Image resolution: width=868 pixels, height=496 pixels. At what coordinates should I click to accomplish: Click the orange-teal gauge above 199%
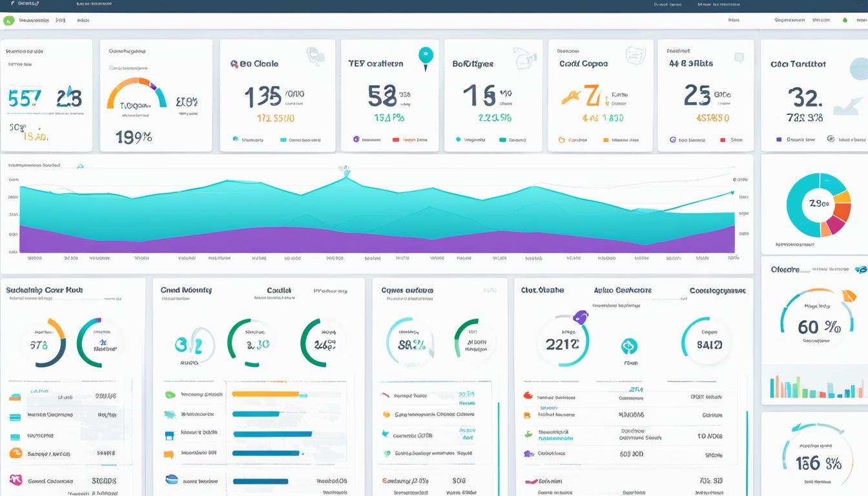(137, 94)
